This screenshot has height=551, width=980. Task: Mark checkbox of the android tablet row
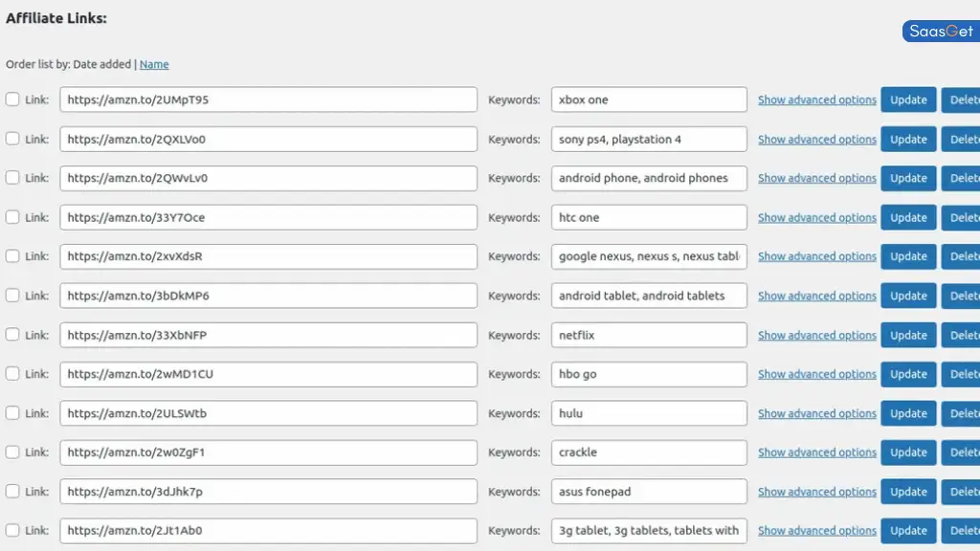pos(12,295)
